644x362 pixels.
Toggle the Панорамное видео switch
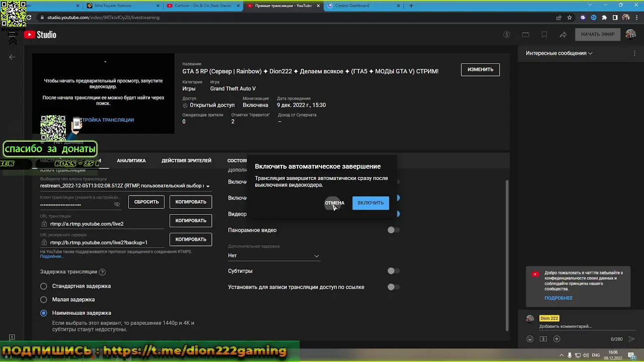click(x=393, y=230)
